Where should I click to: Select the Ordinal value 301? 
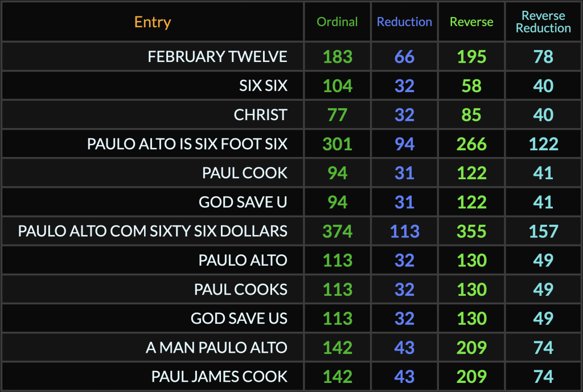click(x=338, y=144)
